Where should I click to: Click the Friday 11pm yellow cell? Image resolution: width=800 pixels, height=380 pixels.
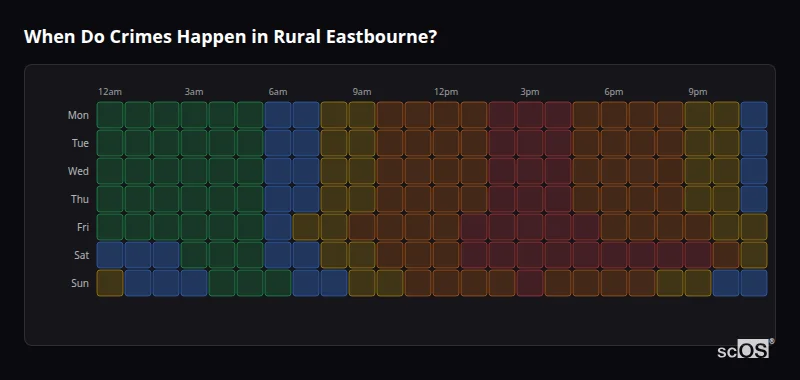[x=754, y=227]
